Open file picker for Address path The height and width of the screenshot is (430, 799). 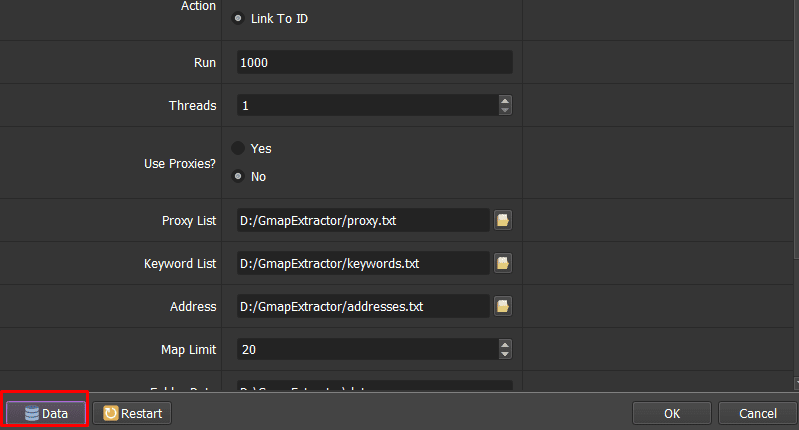tap(502, 306)
